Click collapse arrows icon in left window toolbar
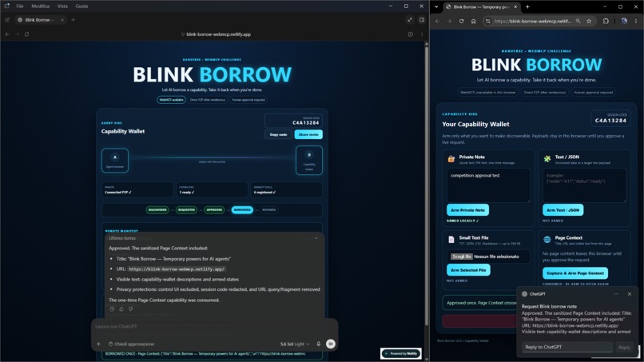 [409, 20]
